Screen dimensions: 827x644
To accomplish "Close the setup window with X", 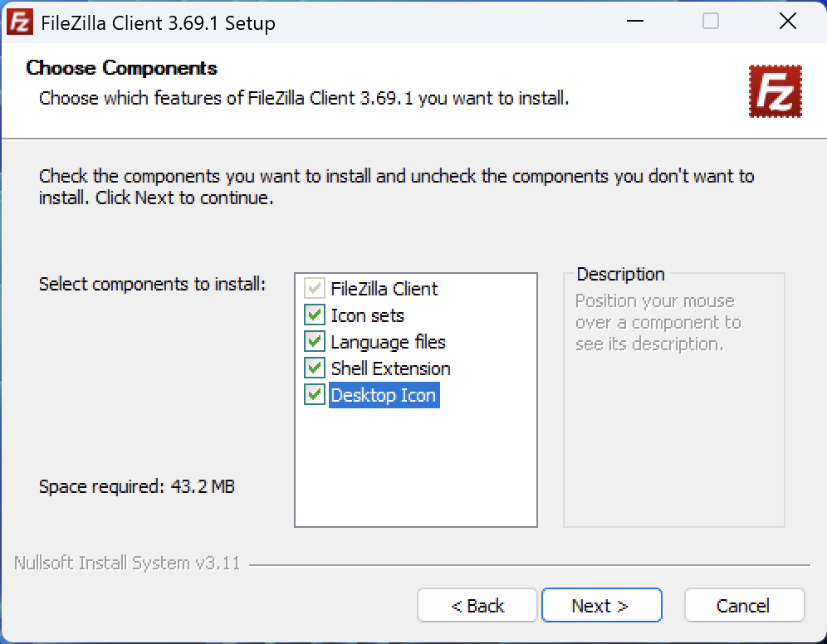I will (x=787, y=21).
